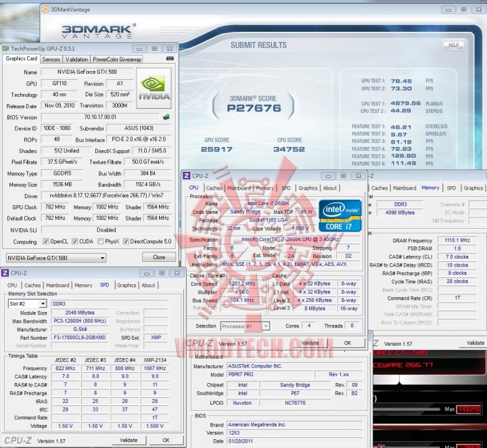Click the BIOS save chip icon in GPU-Z

pyautogui.click(x=166, y=117)
